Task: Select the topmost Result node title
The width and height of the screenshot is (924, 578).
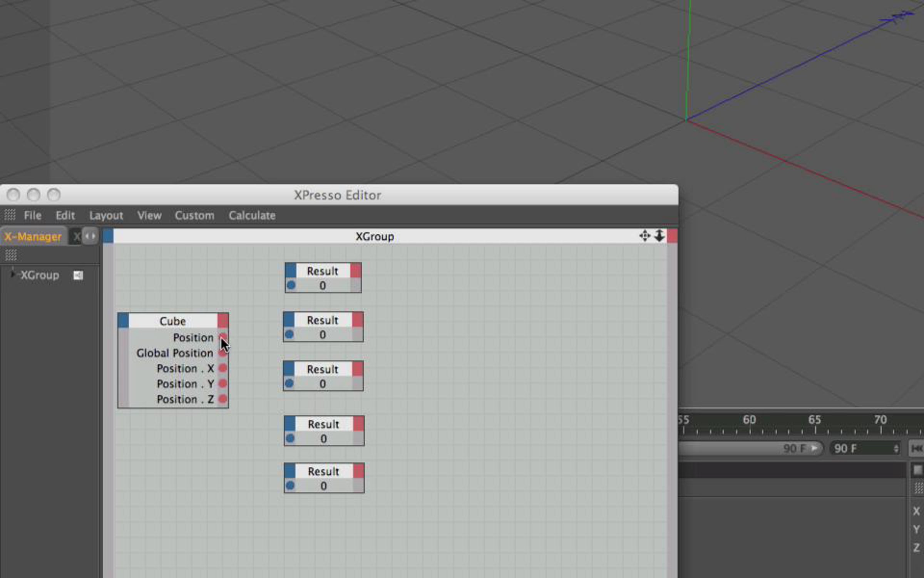Action: pos(323,271)
